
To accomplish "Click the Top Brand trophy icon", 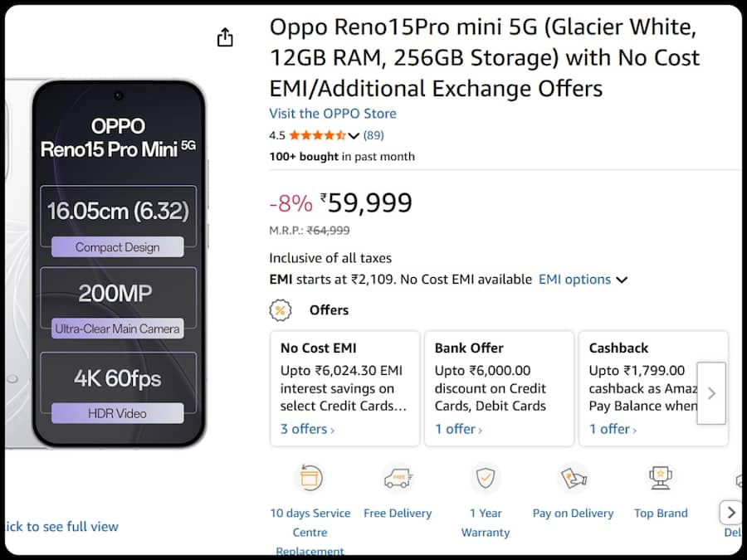I will [661, 478].
